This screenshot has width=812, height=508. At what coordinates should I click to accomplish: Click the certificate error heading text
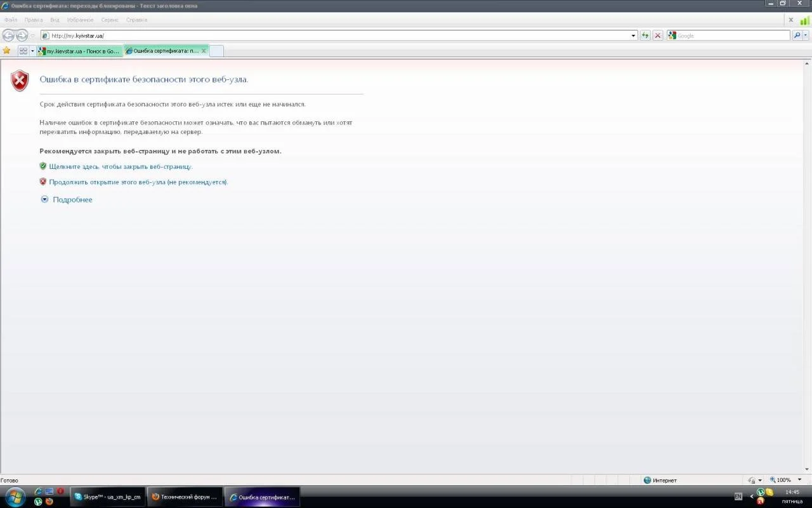point(144,79)
